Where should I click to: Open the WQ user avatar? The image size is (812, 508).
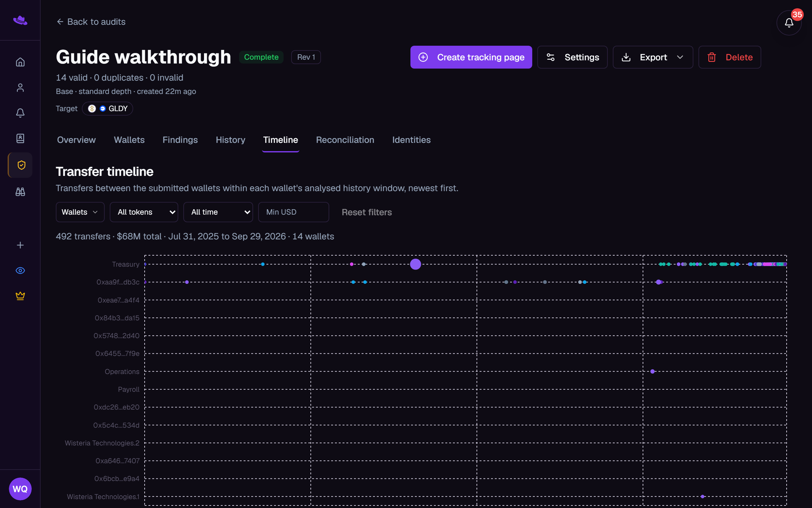(20, 489)
